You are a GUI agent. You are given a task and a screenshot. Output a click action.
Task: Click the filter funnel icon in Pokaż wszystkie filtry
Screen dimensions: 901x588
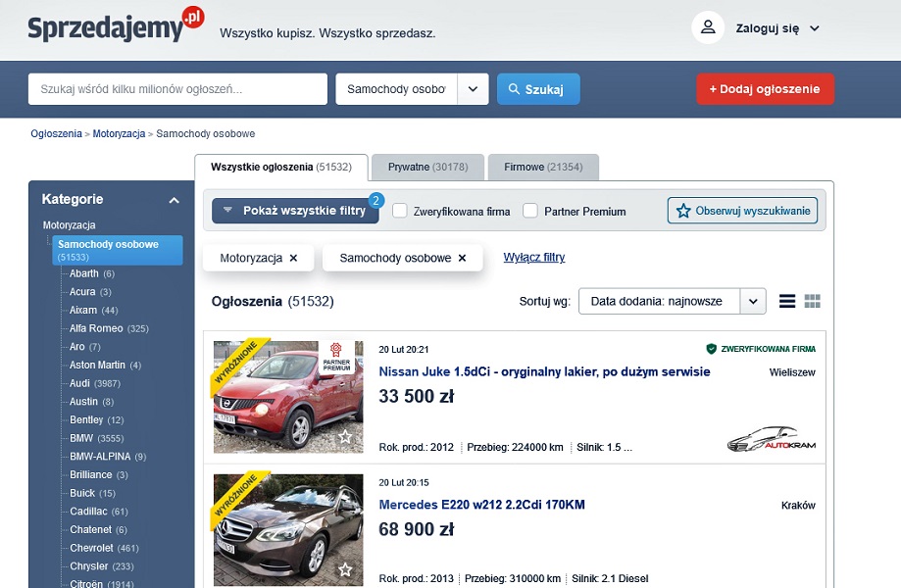click(227, 210)
